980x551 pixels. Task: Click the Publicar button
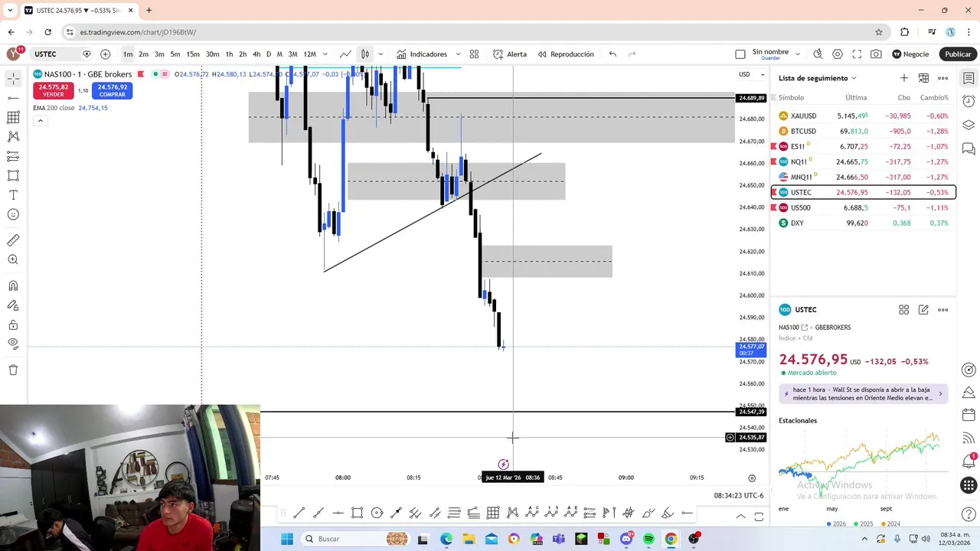click(x=957, y=54)
